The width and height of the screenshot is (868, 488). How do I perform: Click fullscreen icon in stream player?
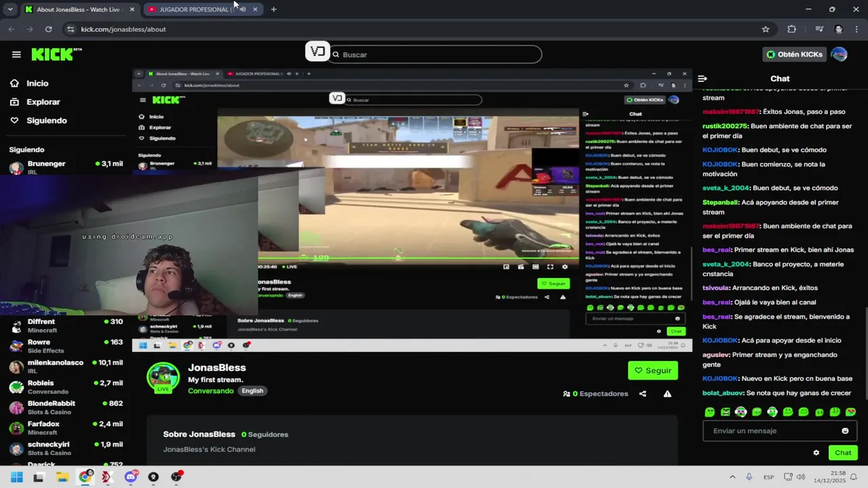pyautogui.click(x=550, y=267)
